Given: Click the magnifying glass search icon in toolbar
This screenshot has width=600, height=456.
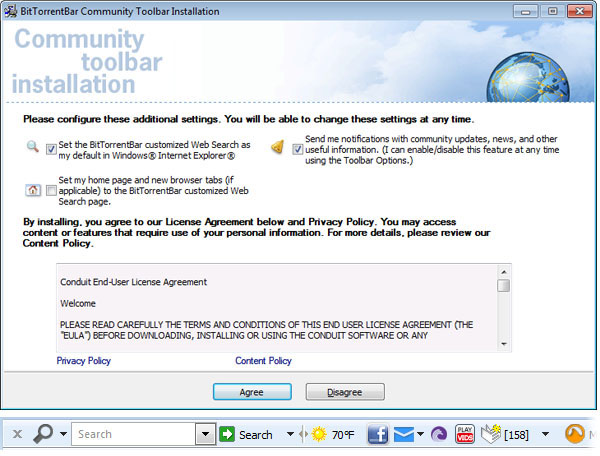Looking at the screenshot, I should (42, 434).
